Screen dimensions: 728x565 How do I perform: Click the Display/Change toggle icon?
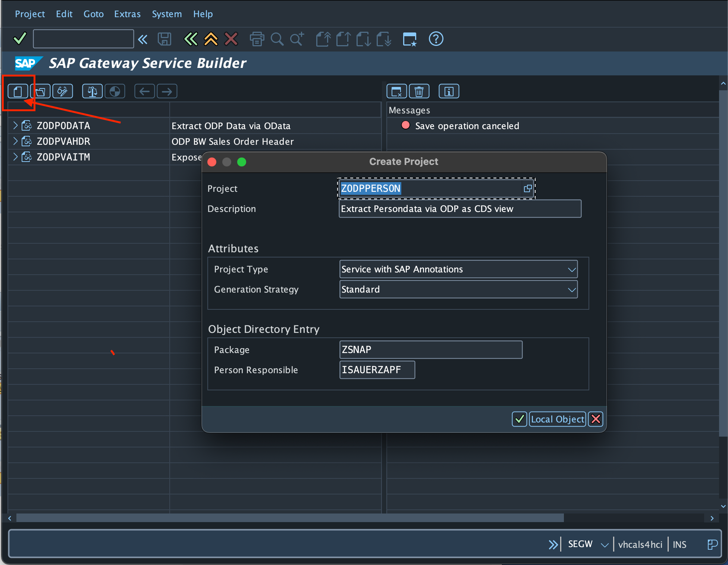63,91
